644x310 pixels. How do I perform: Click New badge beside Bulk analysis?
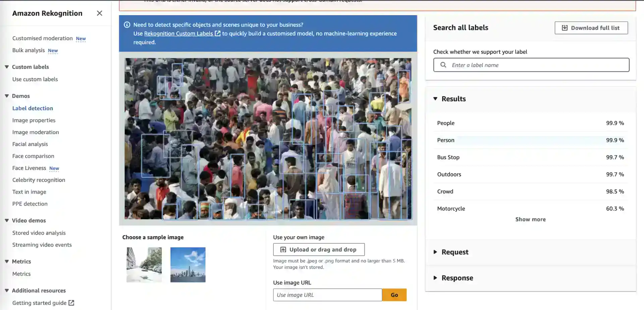click(53, 51)
